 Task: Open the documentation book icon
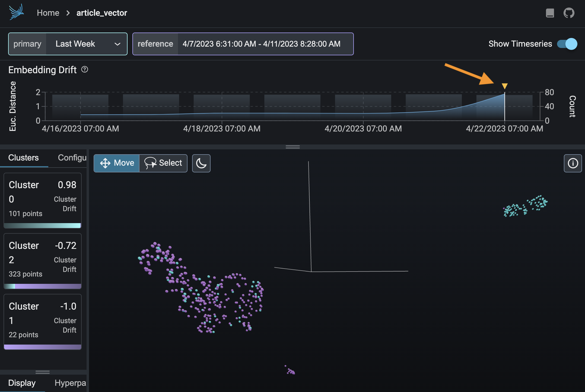click(x=550, y=13)
